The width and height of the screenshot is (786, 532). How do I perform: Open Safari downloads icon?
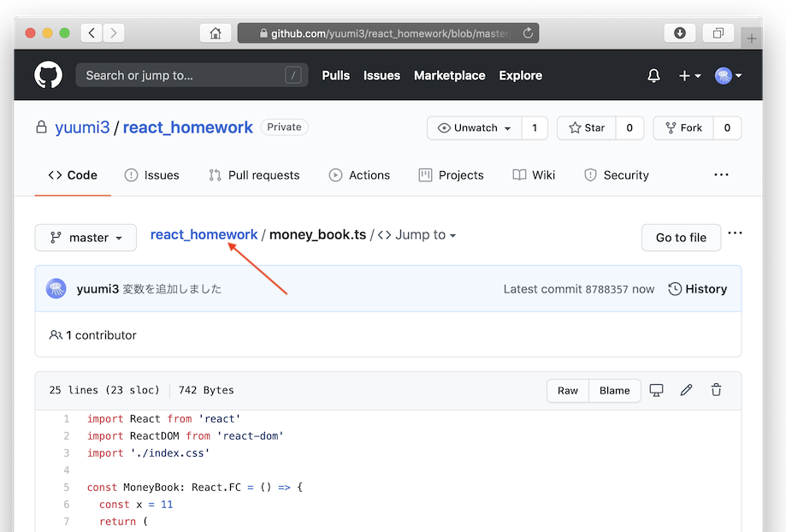pyautogui.click(x=680, y=33)
